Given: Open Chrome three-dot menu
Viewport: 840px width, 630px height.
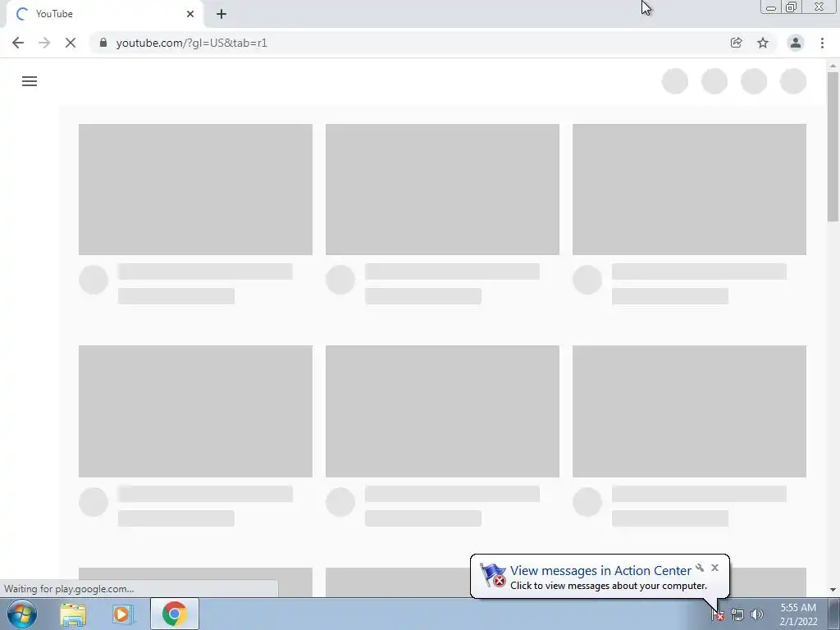Looking at the screenshot, I should [822, 43].
